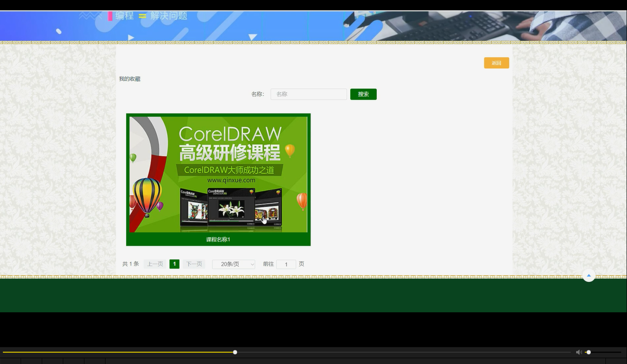This screenshot has height=364, width=627.
Task: Go to previous page 上一页
Action: pos(155,264)
